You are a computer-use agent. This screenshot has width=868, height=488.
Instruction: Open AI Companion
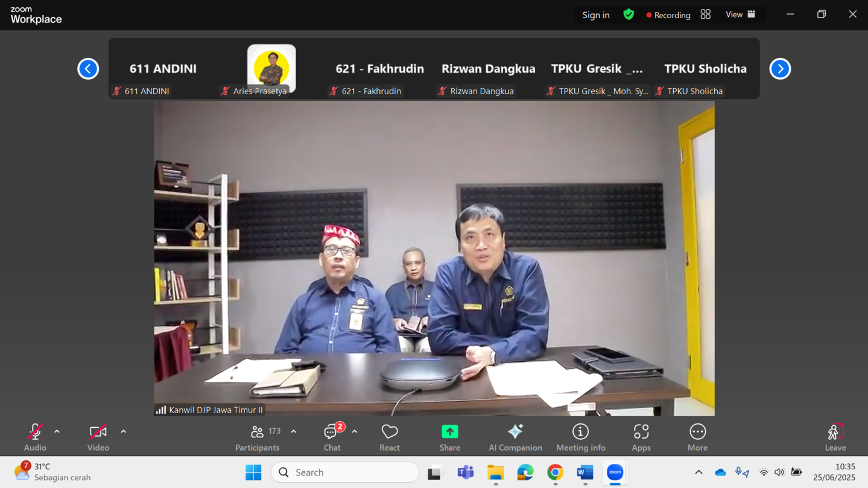coord(515,437)
